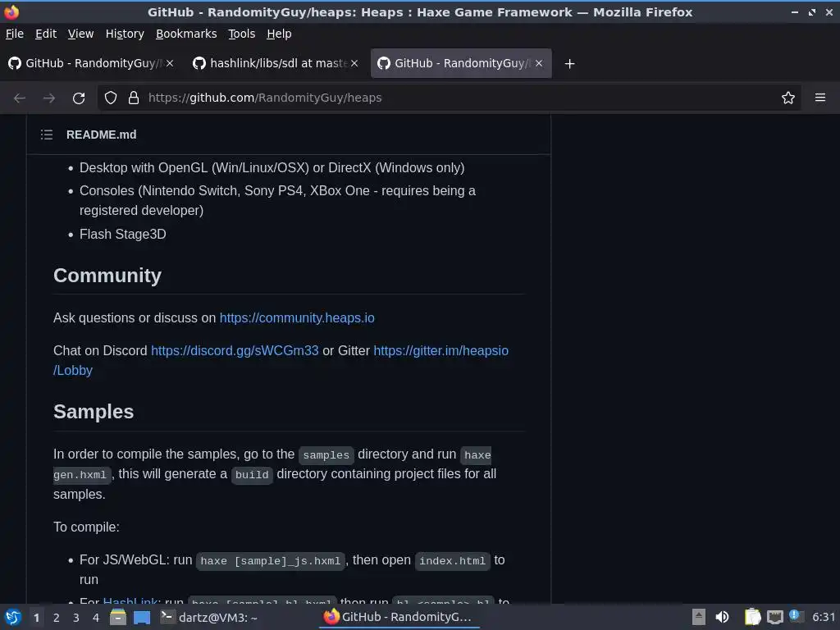Switch to hashlink/libs/sdl at master tab

[x=276, y=63]
